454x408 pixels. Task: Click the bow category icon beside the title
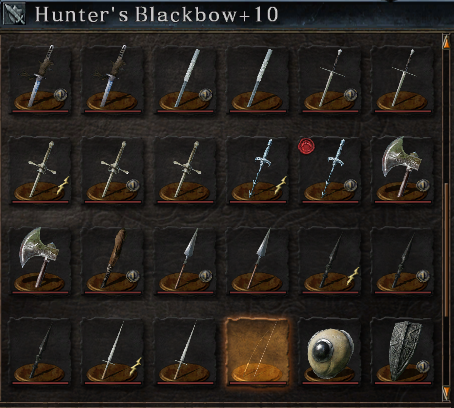[x=14, y=14]
